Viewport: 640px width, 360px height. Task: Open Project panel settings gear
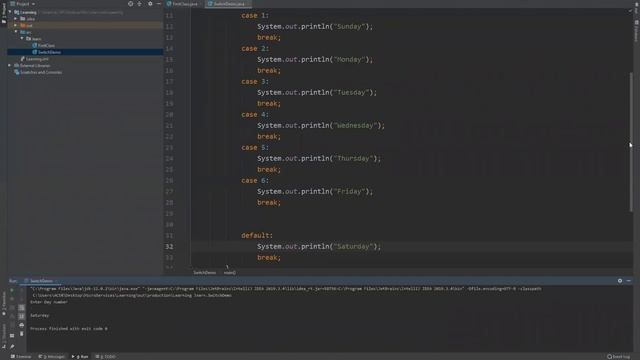click(x=150, y=4)
